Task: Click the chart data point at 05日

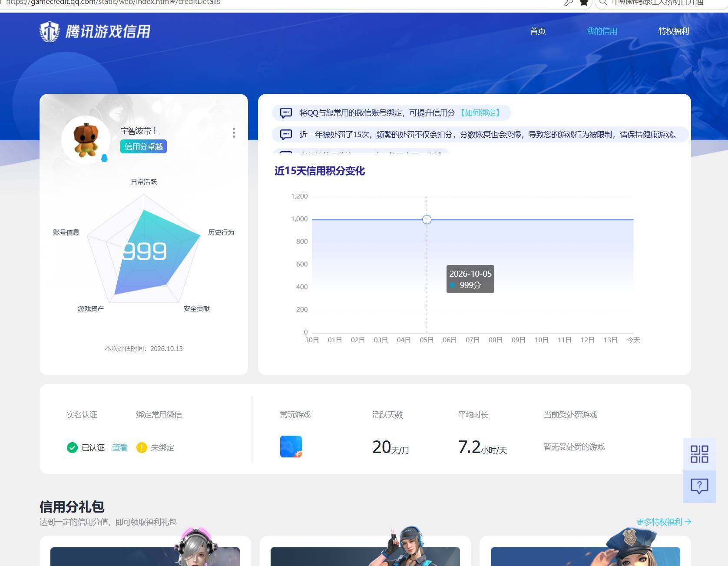Action: [x=427, y=219]
